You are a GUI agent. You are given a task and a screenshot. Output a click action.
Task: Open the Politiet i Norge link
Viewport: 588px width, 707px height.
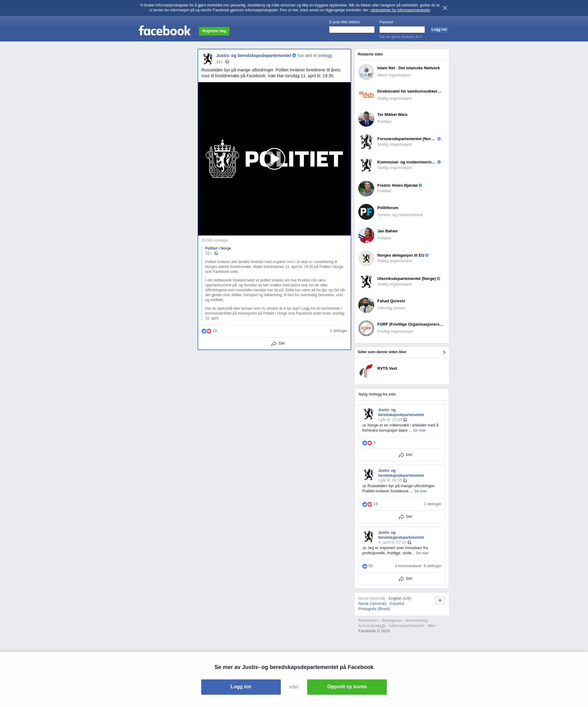tap(218, 248)
